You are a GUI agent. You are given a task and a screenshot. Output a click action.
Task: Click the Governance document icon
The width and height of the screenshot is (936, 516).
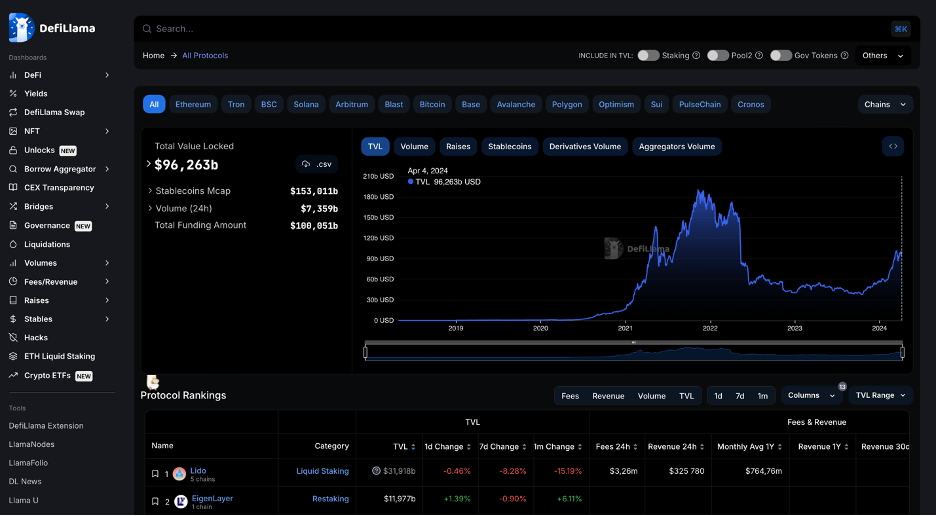point(13,225)
